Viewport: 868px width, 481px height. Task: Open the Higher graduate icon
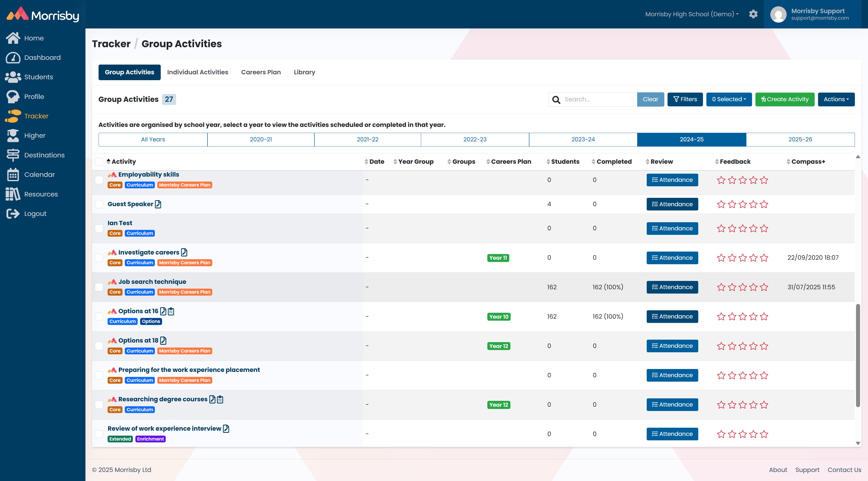pyautogui.click(x=13, y=136)
